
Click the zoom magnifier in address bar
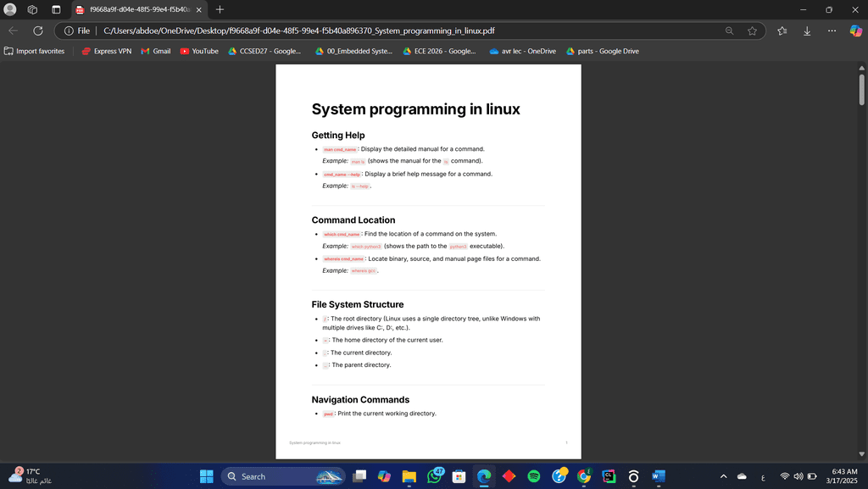click(x=730, y=31)
